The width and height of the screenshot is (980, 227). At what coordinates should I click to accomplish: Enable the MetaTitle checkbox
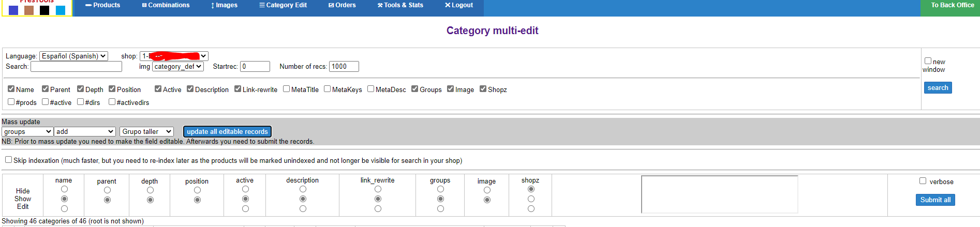[x=286, y=89]
